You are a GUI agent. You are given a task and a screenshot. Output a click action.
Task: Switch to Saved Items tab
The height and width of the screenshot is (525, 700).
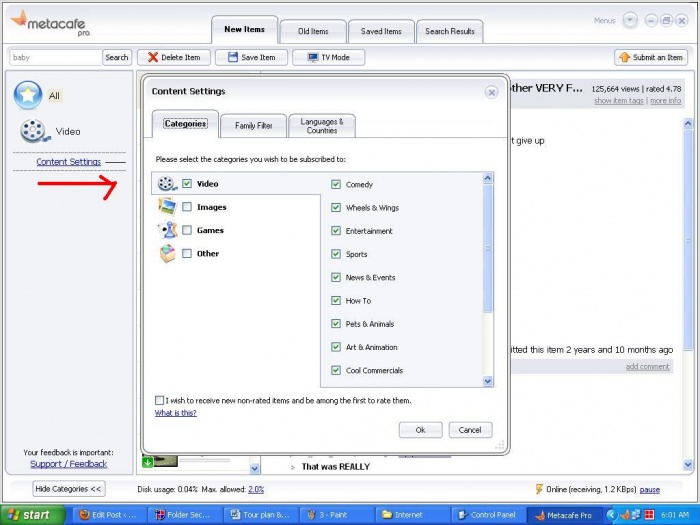[x=381, y=31]
